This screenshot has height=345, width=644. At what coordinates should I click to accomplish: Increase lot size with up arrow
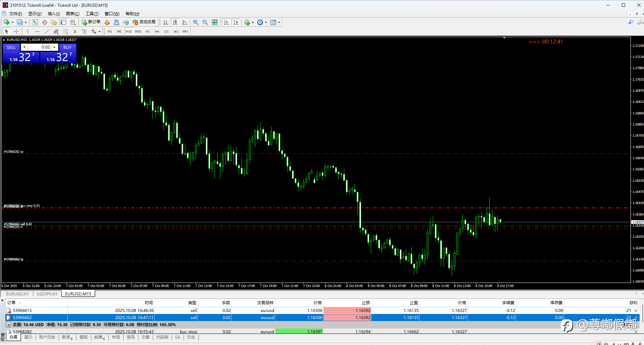(x=55, y=47)
